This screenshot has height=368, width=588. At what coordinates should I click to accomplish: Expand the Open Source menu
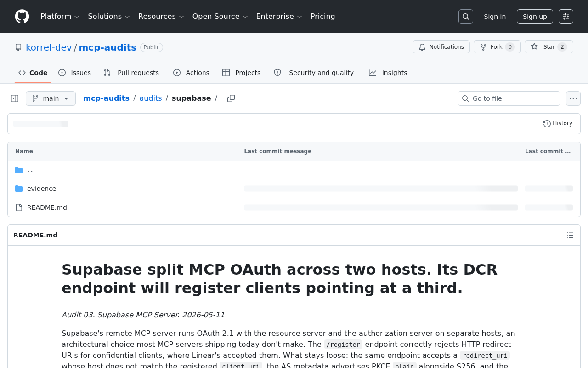[220, 17]
